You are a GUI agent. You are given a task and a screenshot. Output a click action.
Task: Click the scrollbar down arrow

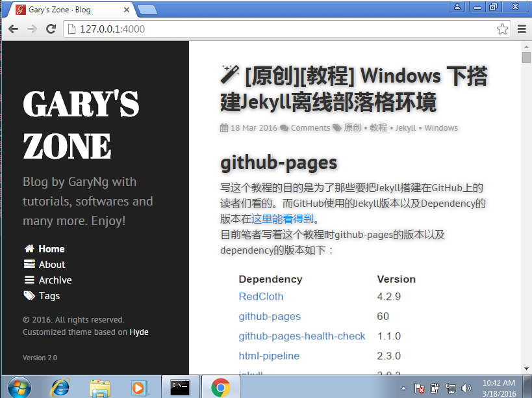pyautogui.click(x=526, y=369)
